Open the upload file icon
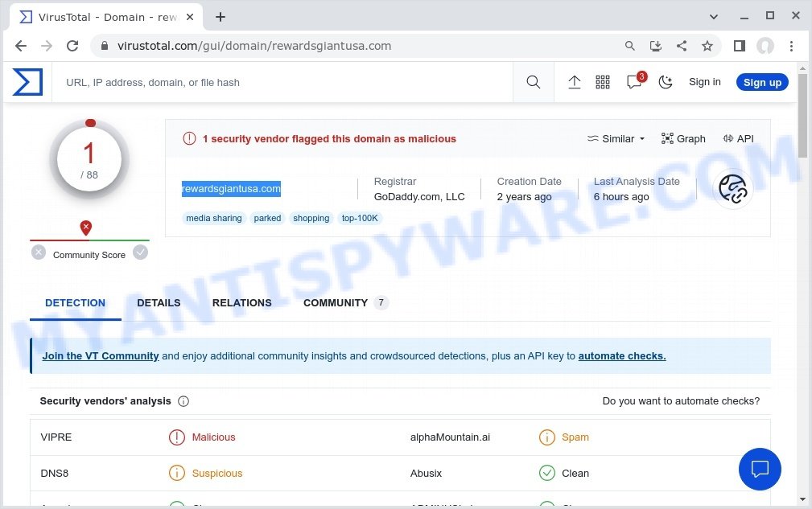This screenshot has width=812, height=509. (x=575, y=82)
